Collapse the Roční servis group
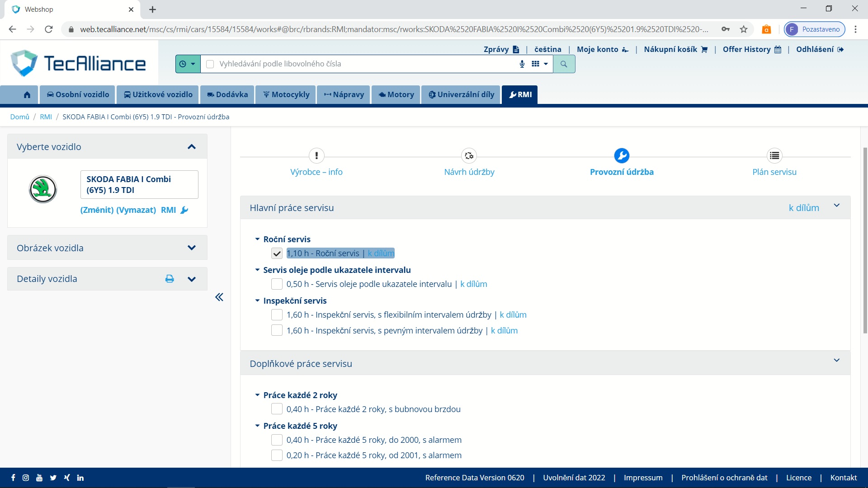Image resolution: width=868 pixels, height=488 pixels. coord(257,239)
